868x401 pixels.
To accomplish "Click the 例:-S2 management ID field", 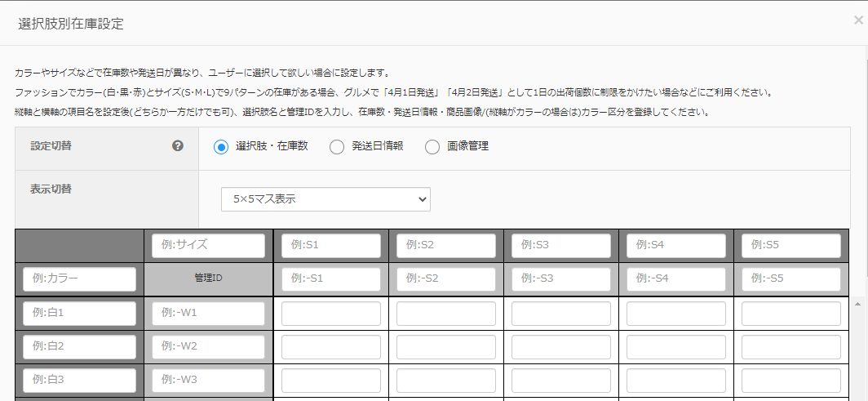I will (446, 279).
